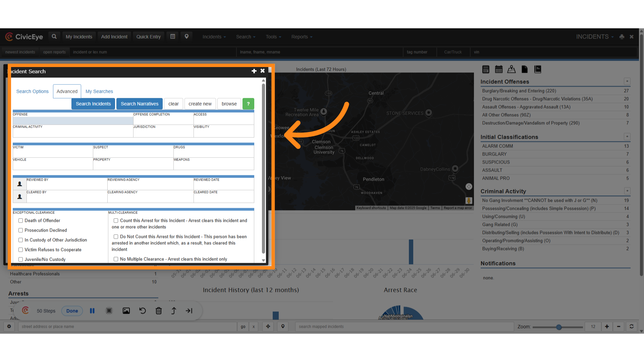Close the Incident Search dialog
The image size is (644, 362).
(x=263, y=71)
